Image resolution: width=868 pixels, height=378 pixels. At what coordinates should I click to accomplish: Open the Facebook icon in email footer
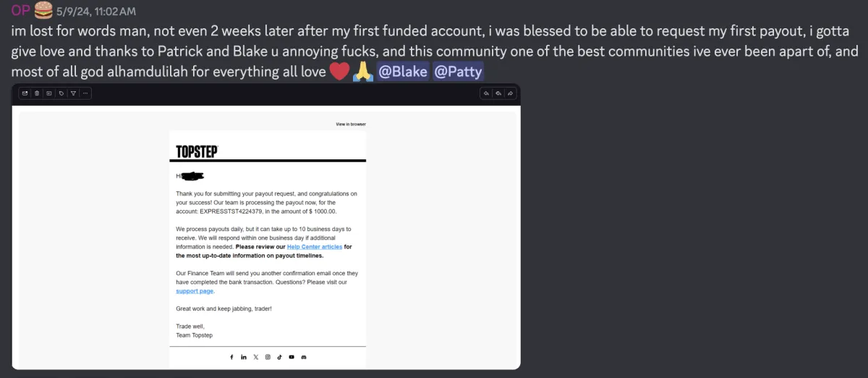tap(231, 357)
